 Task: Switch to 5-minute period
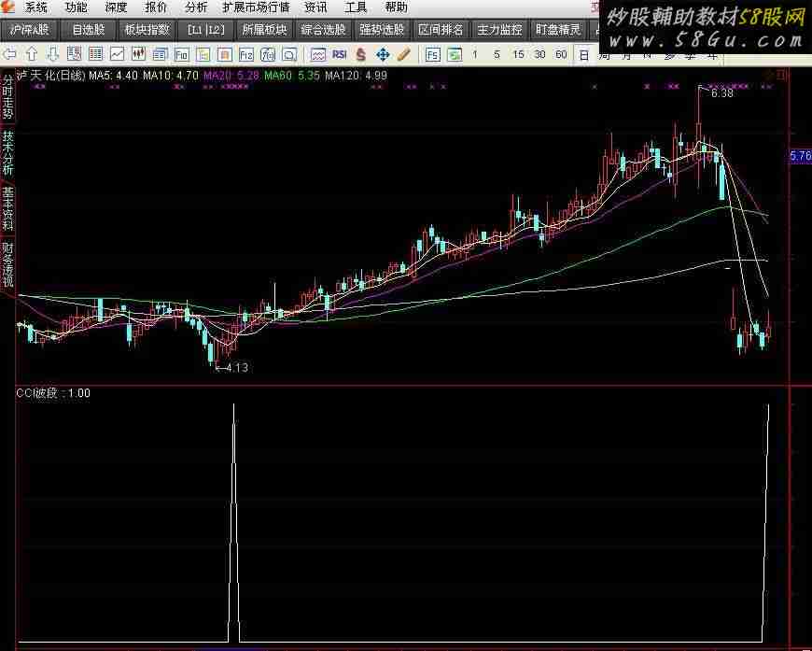click(x=497, y=54)
